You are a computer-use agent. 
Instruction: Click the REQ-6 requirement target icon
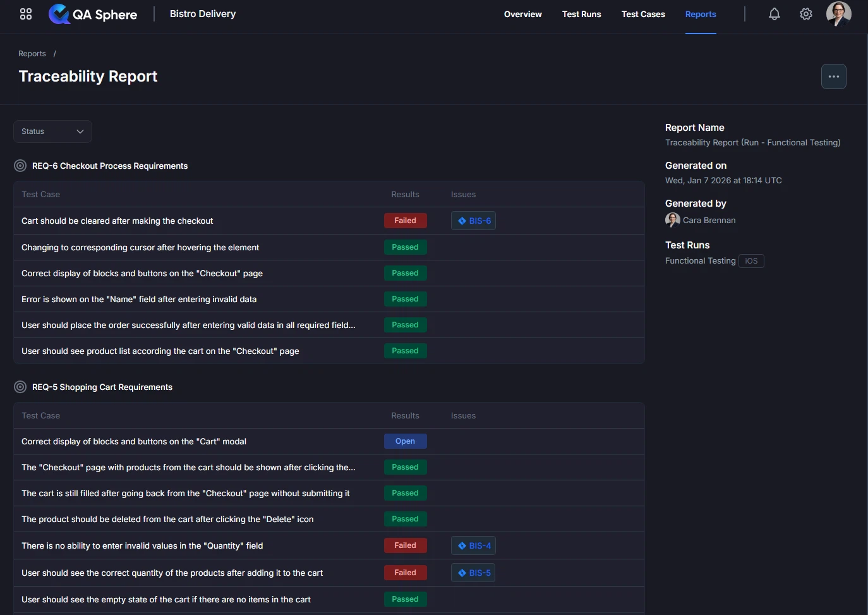[20, 166]
